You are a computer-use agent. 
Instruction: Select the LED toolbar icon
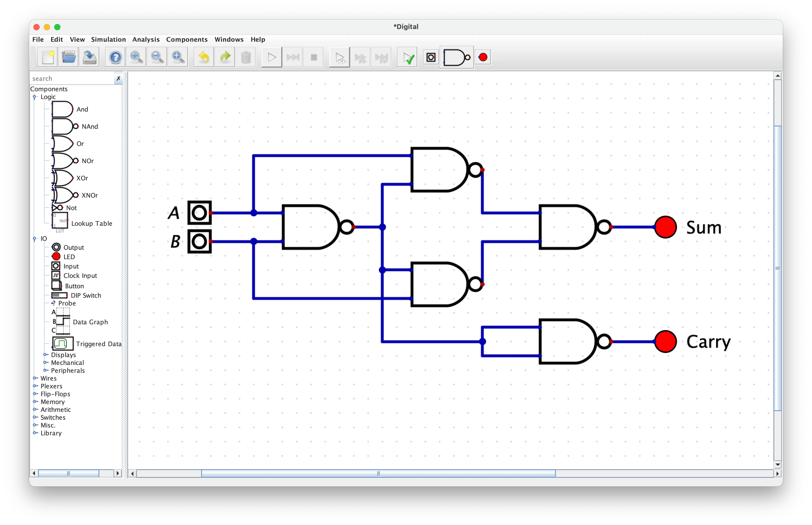(483, 57)
